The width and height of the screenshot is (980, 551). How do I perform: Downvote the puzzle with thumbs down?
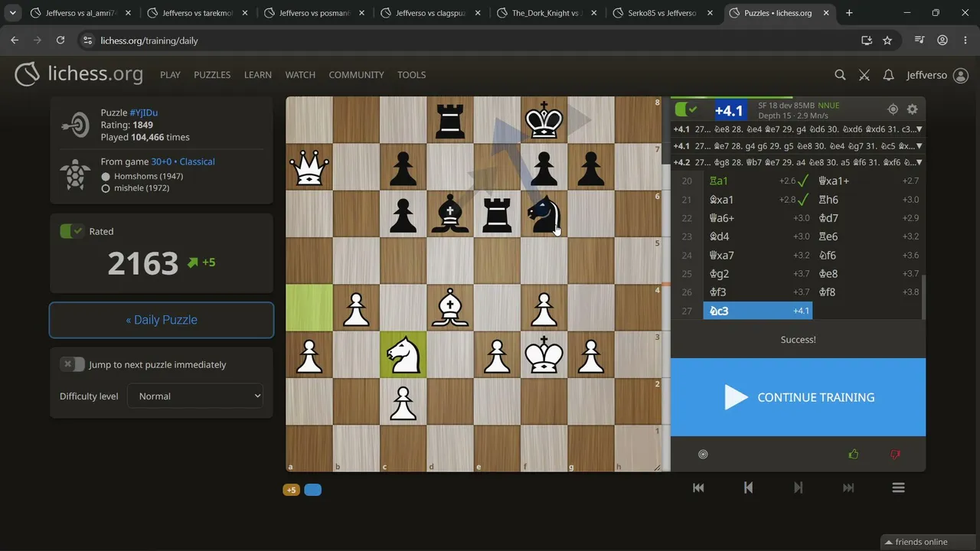tap(895, 455)
